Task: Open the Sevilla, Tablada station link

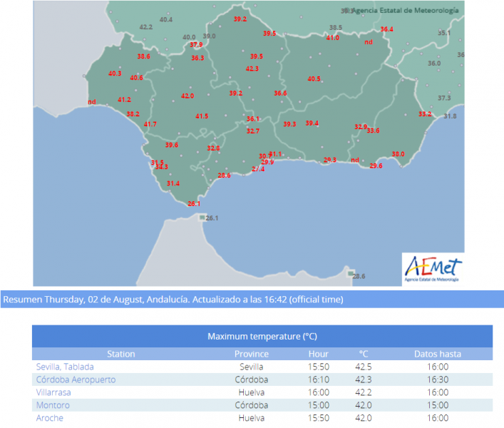Action: 65,367
